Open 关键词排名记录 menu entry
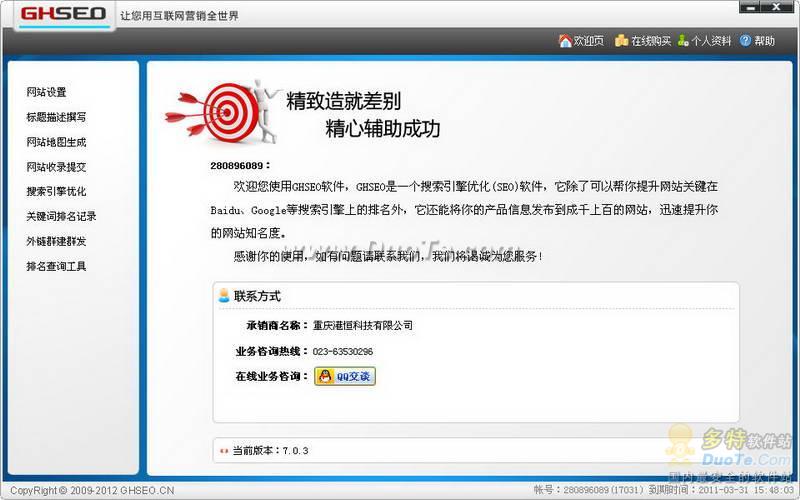This screenshot has width=800, height=500. point(61,216)
